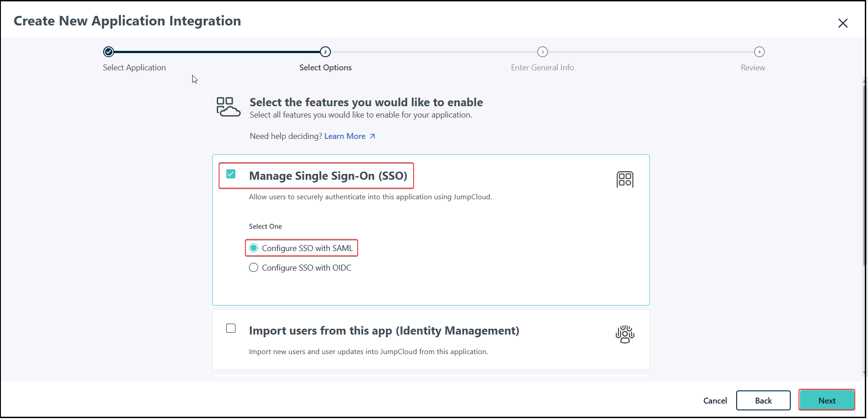Cancel the application integration setup

[x=715, y=400]
